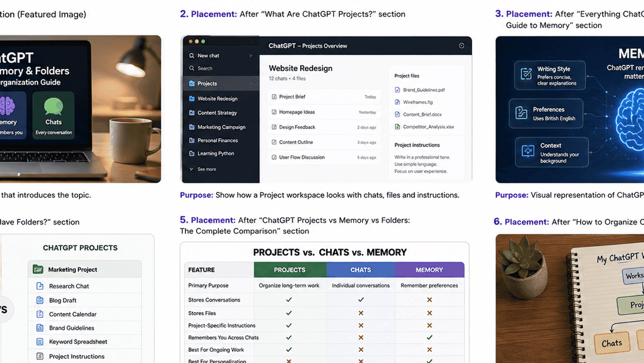
Task: Open the Website Redesign folder icon
Action: pyautogui.click(x=191, y=98)
